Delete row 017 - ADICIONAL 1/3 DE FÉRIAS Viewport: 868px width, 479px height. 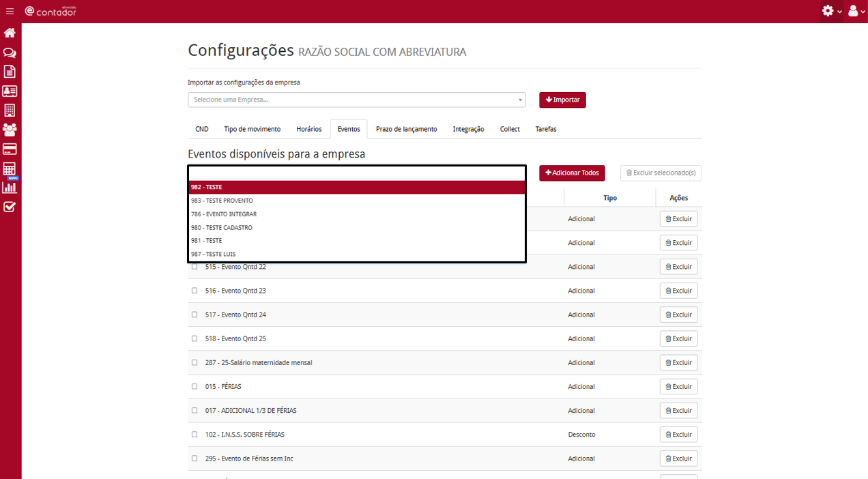coord(678,411)
